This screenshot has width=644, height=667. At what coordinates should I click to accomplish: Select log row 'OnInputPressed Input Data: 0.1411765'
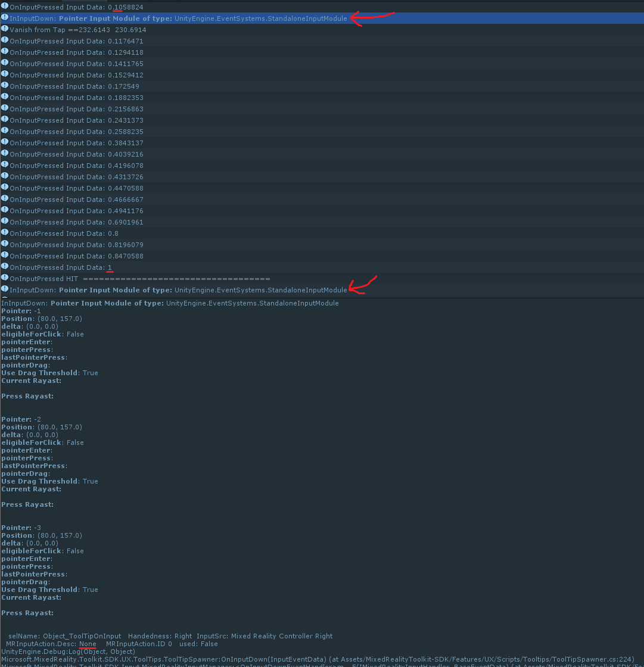322,63
